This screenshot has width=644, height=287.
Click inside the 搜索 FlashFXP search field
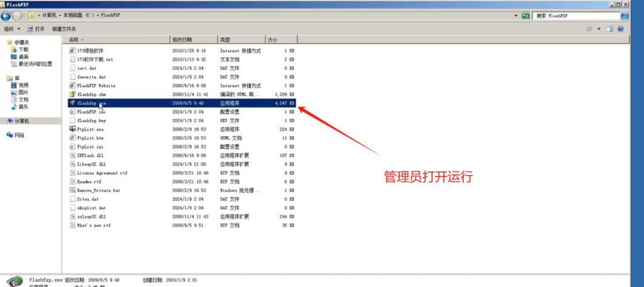(576, 16)
